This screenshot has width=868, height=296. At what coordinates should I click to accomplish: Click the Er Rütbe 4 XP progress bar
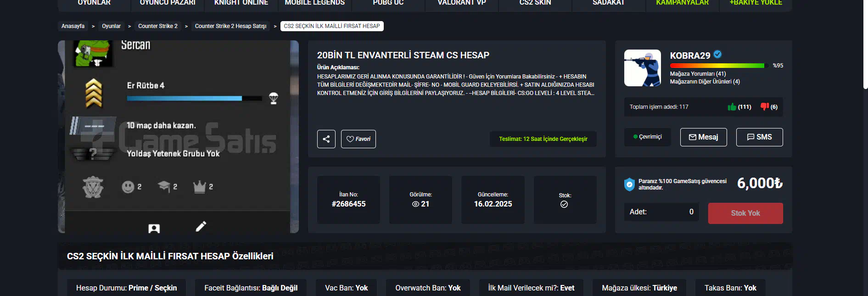[194, 98]
